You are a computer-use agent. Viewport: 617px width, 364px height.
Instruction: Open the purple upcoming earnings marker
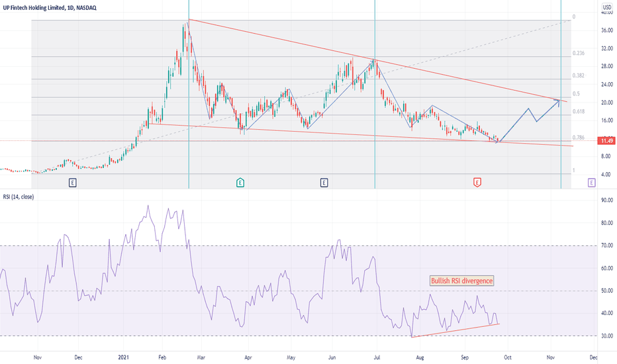591,183
